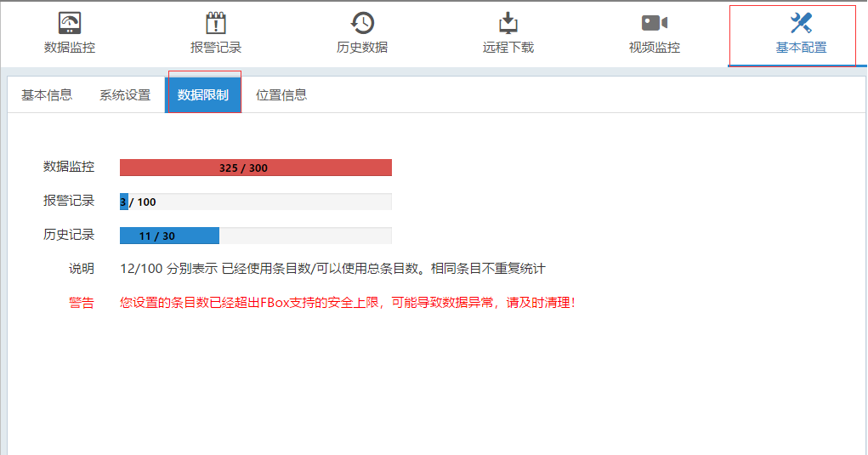Click the 基本配置 navigation text

pyautogui.click(x=801, y=48)
